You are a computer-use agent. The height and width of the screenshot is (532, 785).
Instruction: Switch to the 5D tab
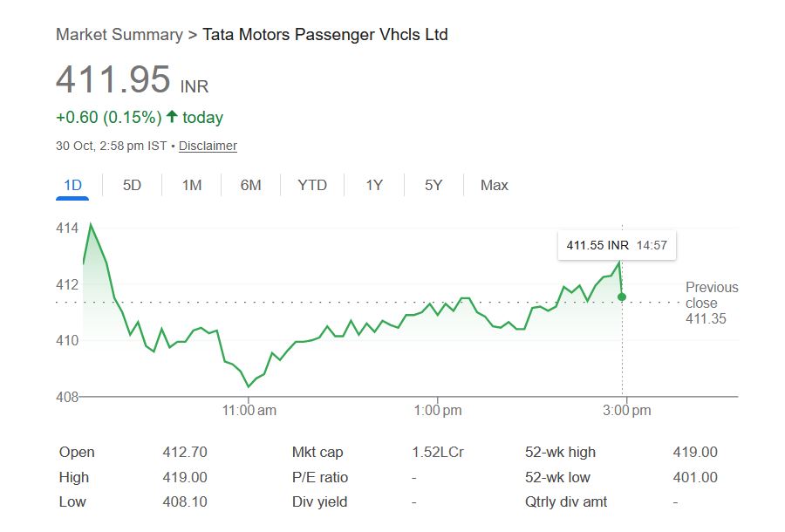point(132,185)
